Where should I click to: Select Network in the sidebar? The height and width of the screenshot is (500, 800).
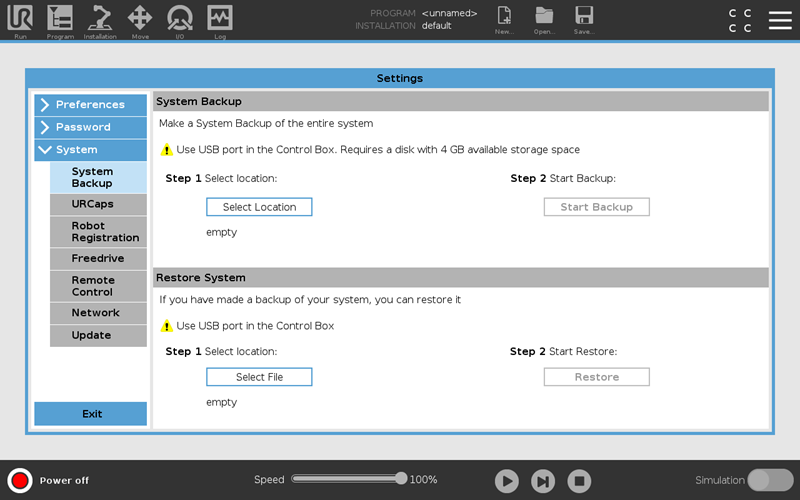(98, 313)
